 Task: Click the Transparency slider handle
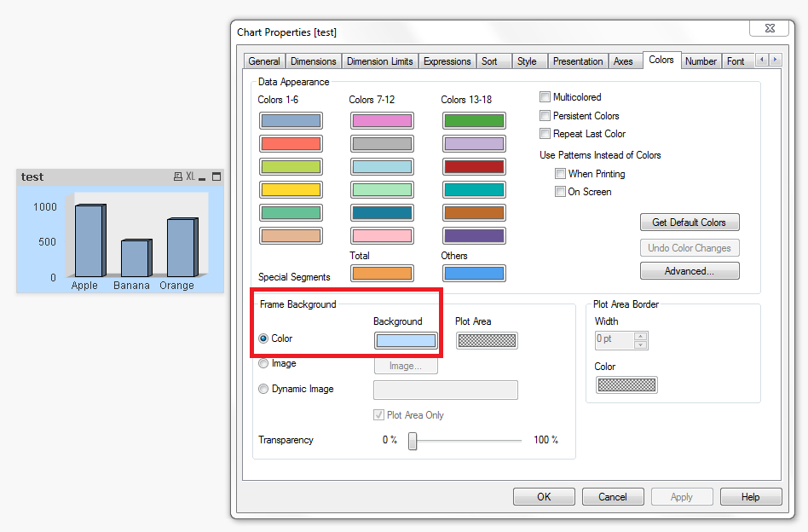(413, 442)
